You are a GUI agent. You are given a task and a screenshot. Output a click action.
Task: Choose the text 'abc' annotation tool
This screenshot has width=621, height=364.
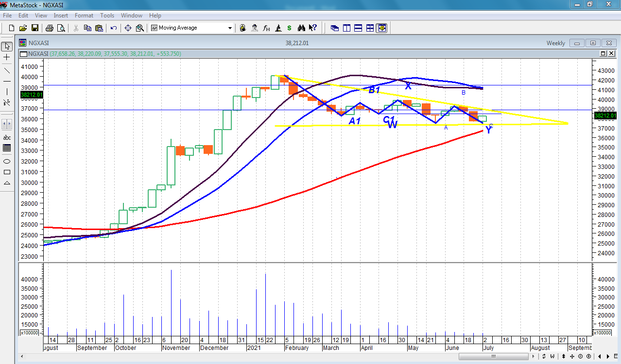click(x=7, y=137)
